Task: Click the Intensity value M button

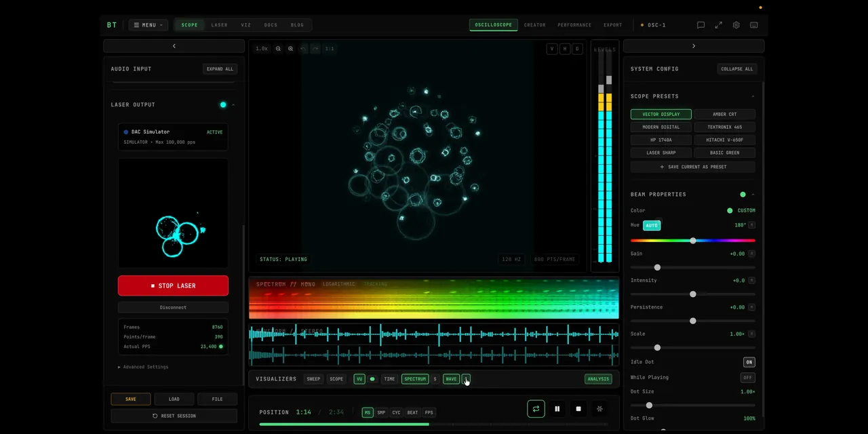Action: pos(751,280)
